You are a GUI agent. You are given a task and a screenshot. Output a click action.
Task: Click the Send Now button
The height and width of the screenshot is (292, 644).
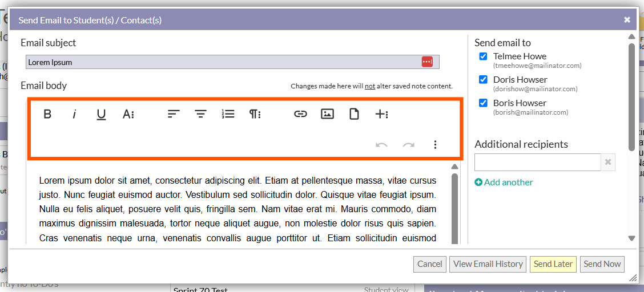click(602, 264)
